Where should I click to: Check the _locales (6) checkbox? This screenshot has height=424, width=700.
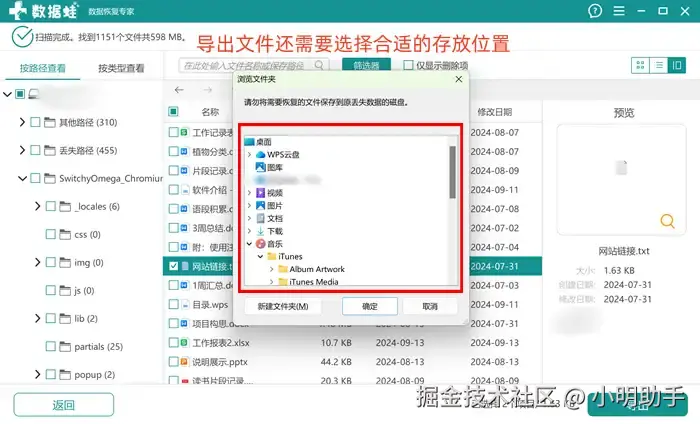[x=51, y=206]
